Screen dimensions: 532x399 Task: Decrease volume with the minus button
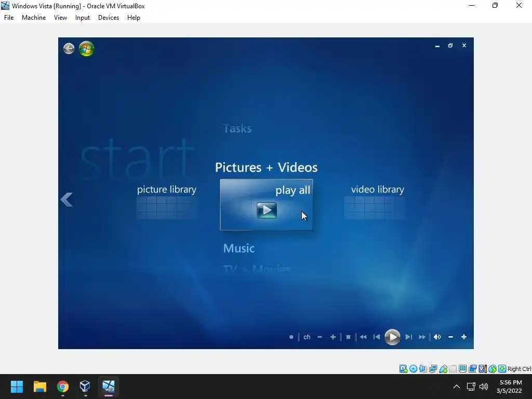[x=450, y=337]
